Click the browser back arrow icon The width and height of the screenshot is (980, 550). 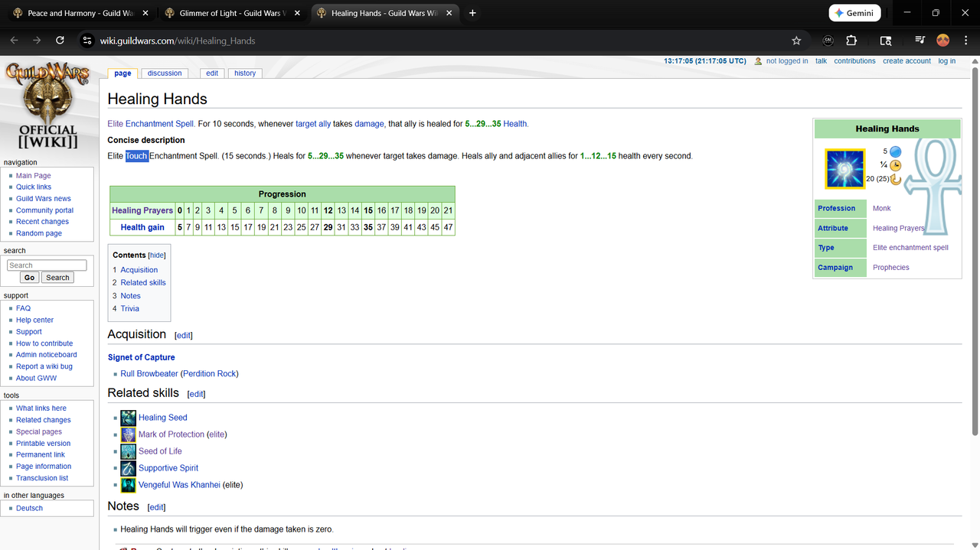pos(14,41)
